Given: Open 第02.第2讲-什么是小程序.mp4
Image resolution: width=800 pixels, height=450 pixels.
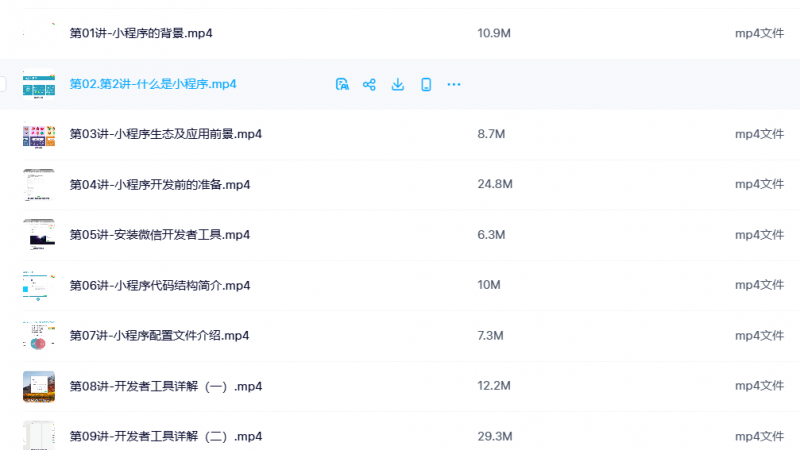Looking at the screenshot, I should [153, 84].
